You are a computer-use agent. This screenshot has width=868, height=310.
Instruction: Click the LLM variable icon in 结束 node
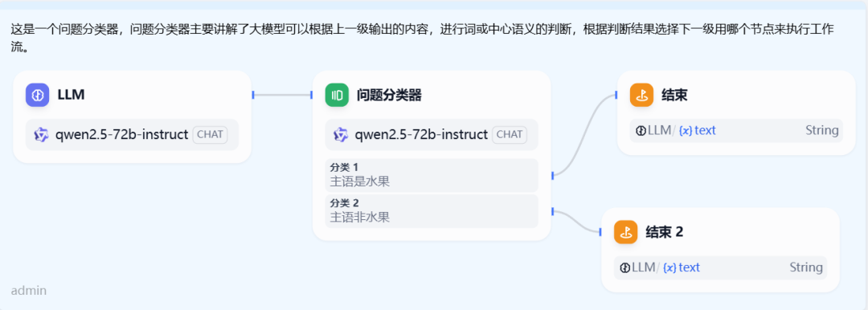tap(641, 131)
